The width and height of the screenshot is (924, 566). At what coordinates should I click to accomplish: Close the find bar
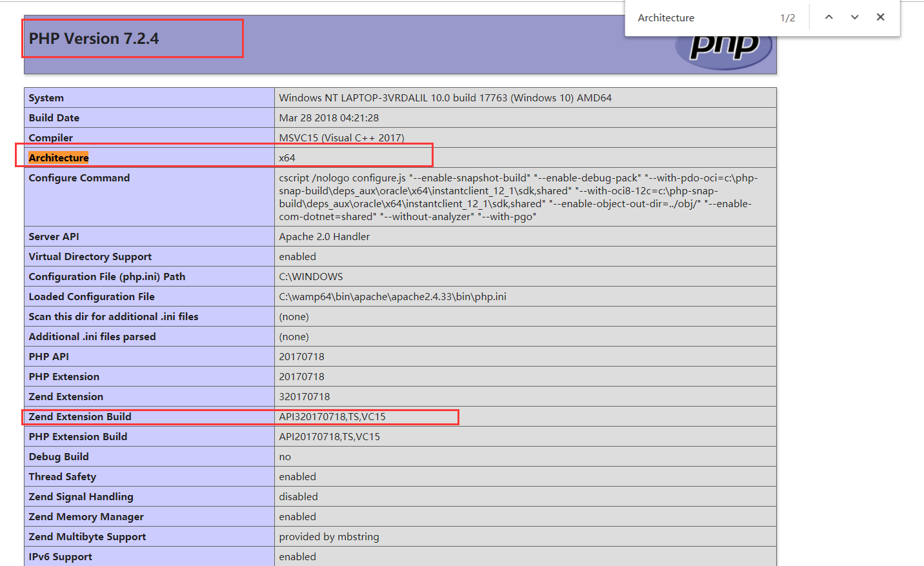(881, 17)
